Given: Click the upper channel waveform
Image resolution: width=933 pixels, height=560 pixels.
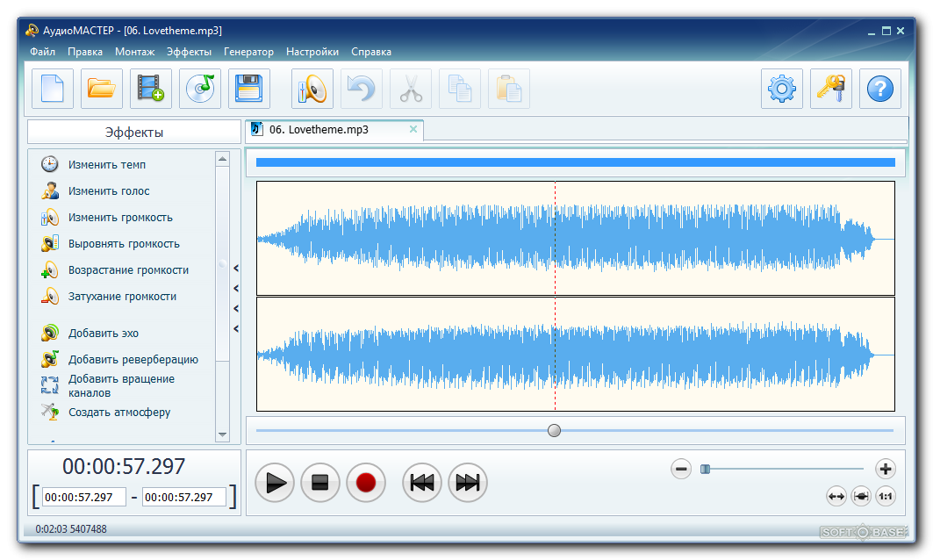Looking at the screenshot, I should (576, 238).
